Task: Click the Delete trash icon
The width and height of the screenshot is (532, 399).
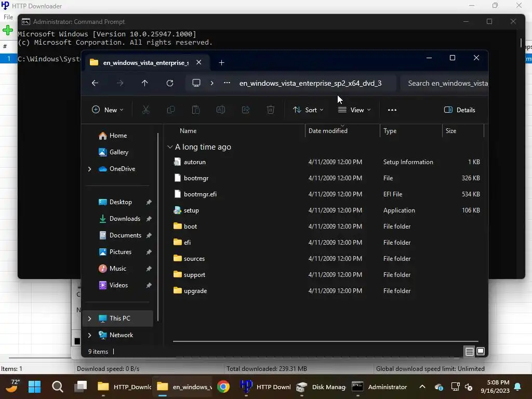Action: [x=270, y=110]
